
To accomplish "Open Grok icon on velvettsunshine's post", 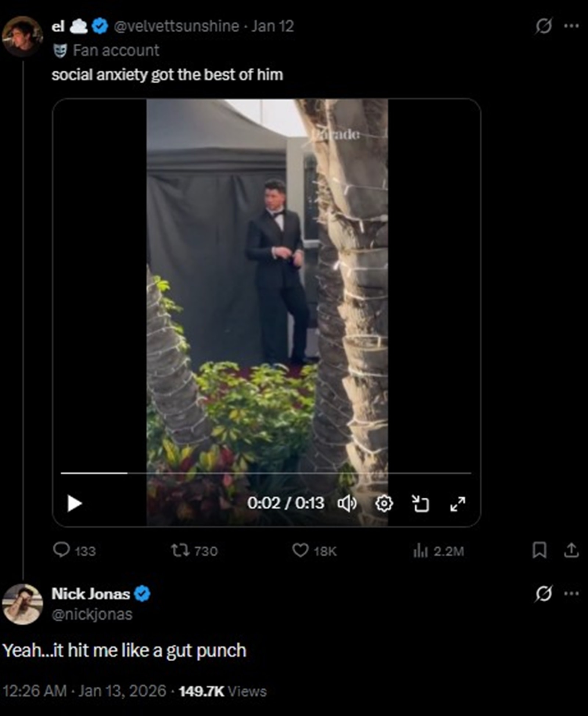I will tap(544, 26).
